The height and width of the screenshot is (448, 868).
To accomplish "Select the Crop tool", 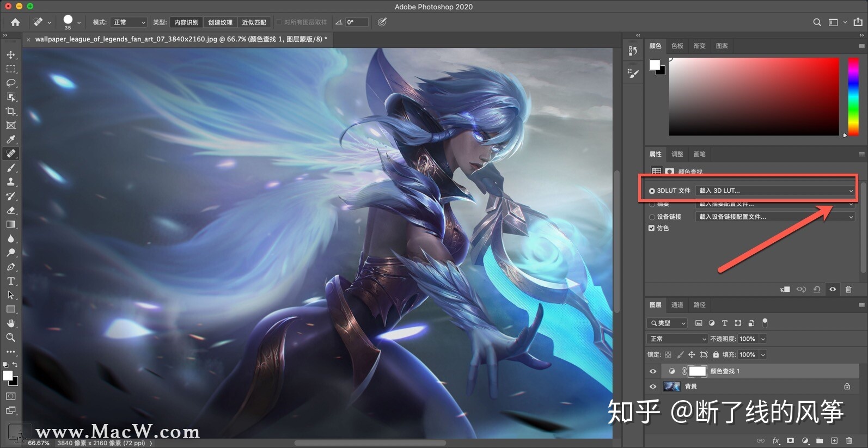I will click(11, 111).
